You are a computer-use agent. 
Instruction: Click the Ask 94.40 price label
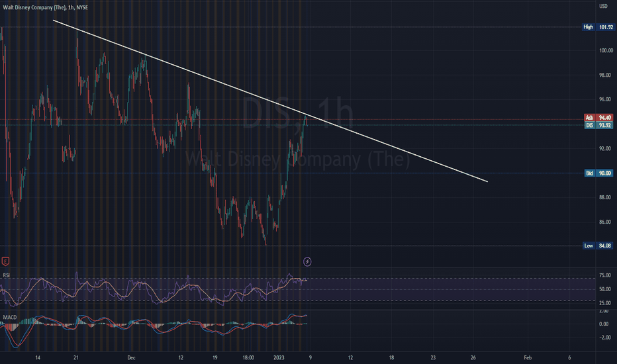pyautogui.click(x=598, y=118)
